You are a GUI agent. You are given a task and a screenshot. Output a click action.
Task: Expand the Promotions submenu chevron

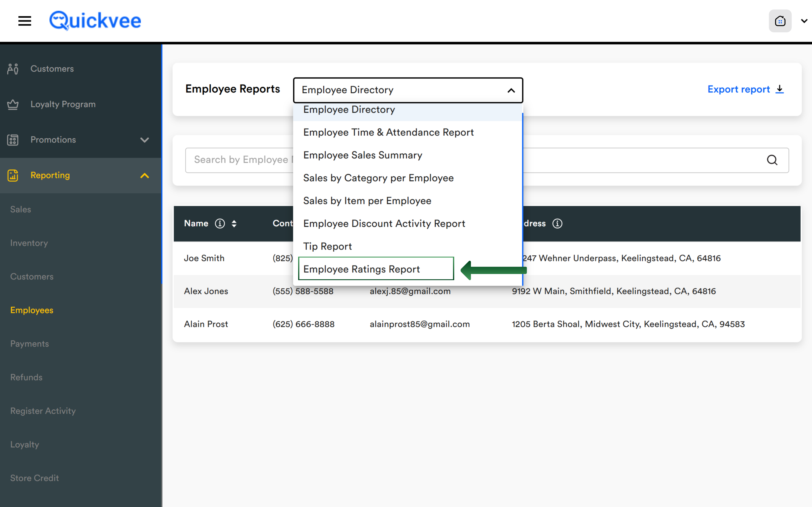pyautogui.click(x=145, y=140)
